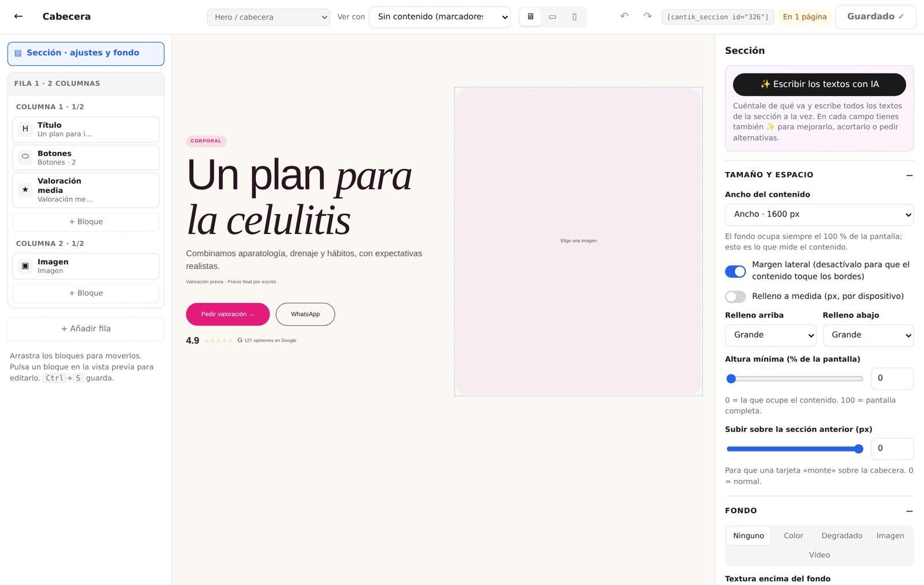Select the Título block icon
The height and width of the screenshot is (585, 924).
point(25,129)
